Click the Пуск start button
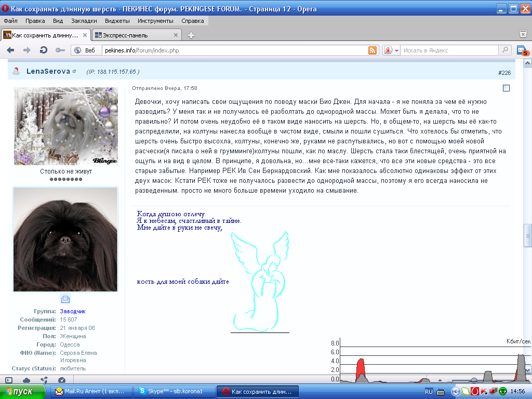The width and height of the screenshot is (532, 399). 22,392
